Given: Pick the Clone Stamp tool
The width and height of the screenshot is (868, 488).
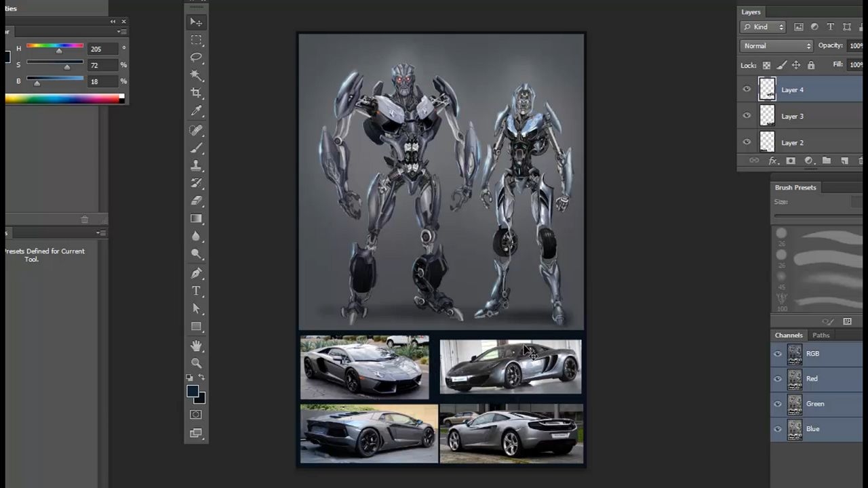Looking at the screenshot, I should pos(196,165).
